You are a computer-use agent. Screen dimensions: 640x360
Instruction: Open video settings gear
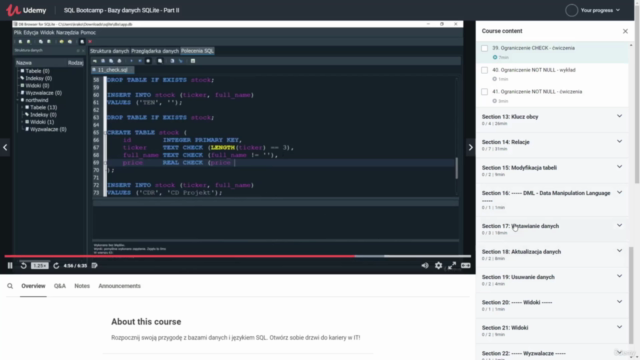438,266
